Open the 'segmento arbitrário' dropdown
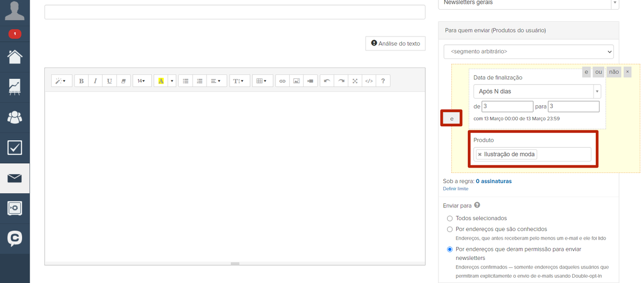The image size is (644, 283). (528, 52)
